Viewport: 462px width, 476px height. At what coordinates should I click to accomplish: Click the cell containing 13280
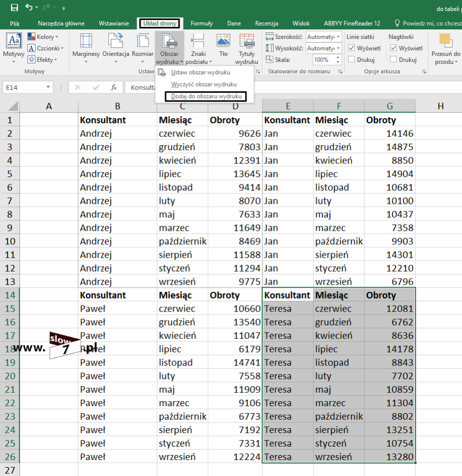390,457
